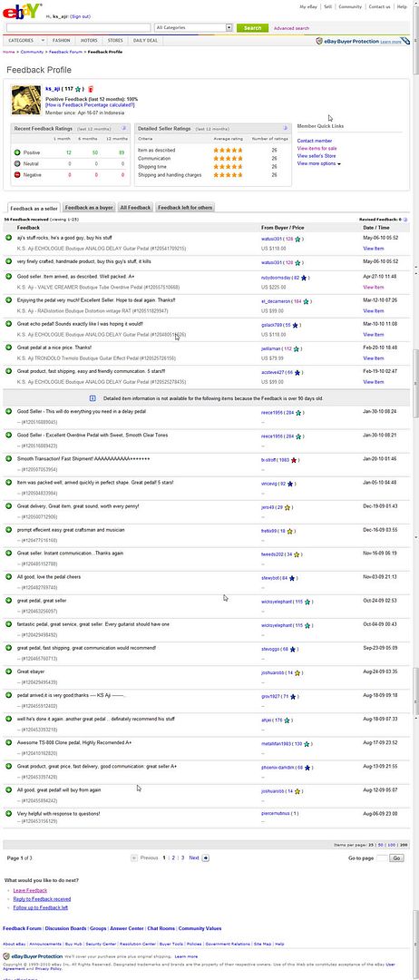Click positive icon beside 'Smooth Transaction!' feedback

pyautogui.click(x=9, y=458)
